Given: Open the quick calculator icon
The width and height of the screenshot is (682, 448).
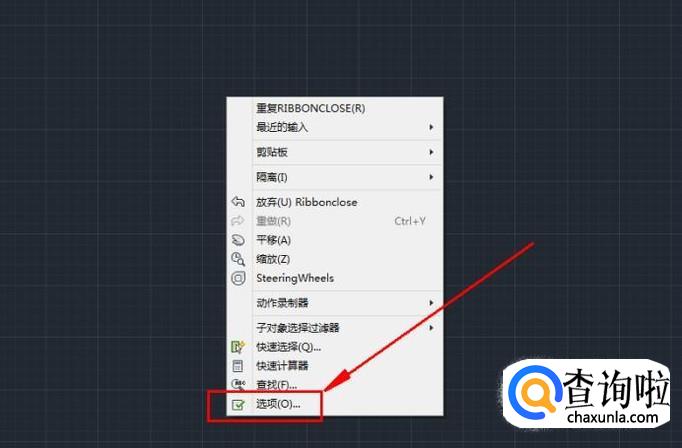Looking at the screenshot, I should coord(238,366).
